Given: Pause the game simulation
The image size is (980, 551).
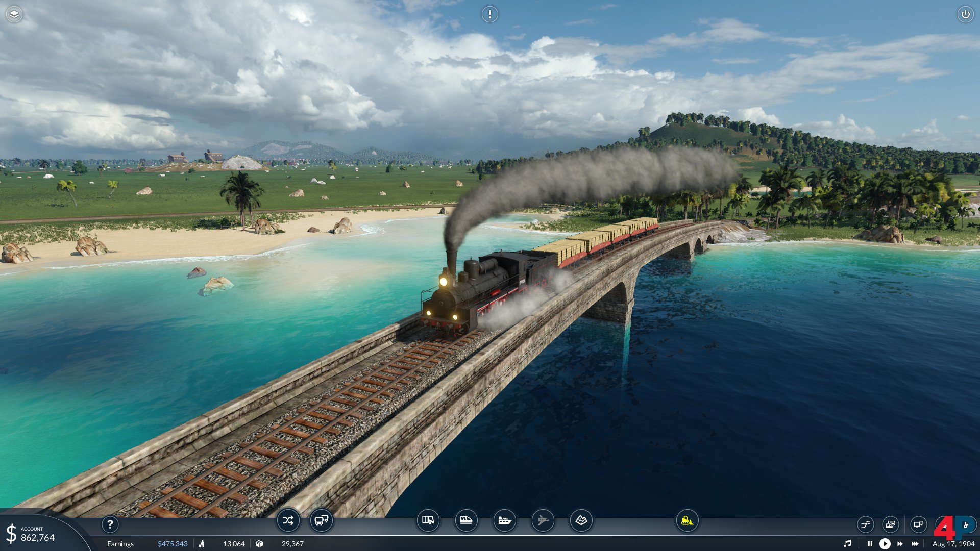Looking at the screenshot, I should tap(870, 544).
